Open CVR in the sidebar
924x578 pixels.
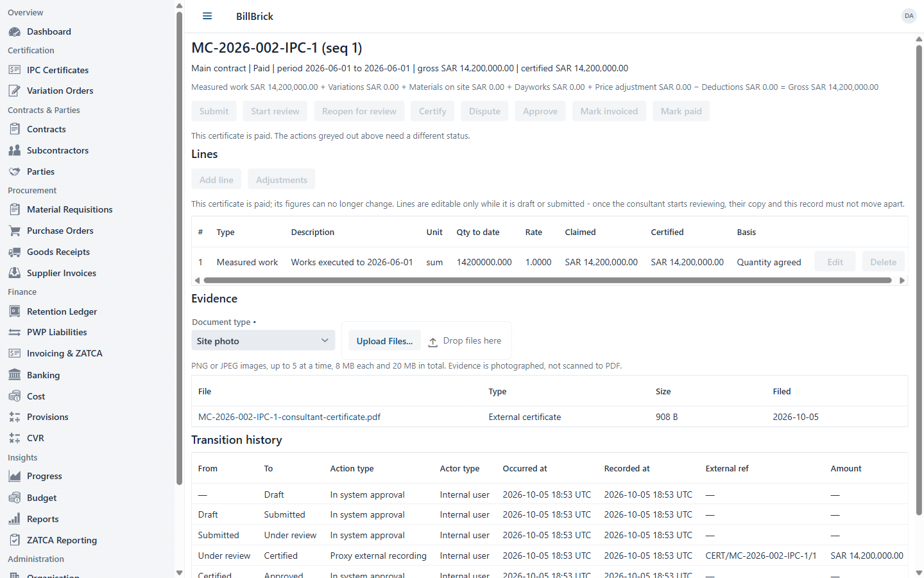35,438
